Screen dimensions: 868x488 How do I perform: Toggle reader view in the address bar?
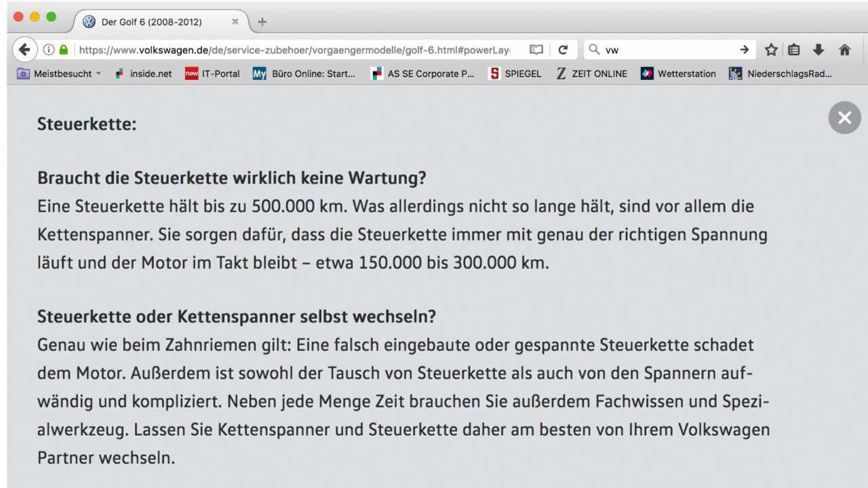[x=536, y=49]
